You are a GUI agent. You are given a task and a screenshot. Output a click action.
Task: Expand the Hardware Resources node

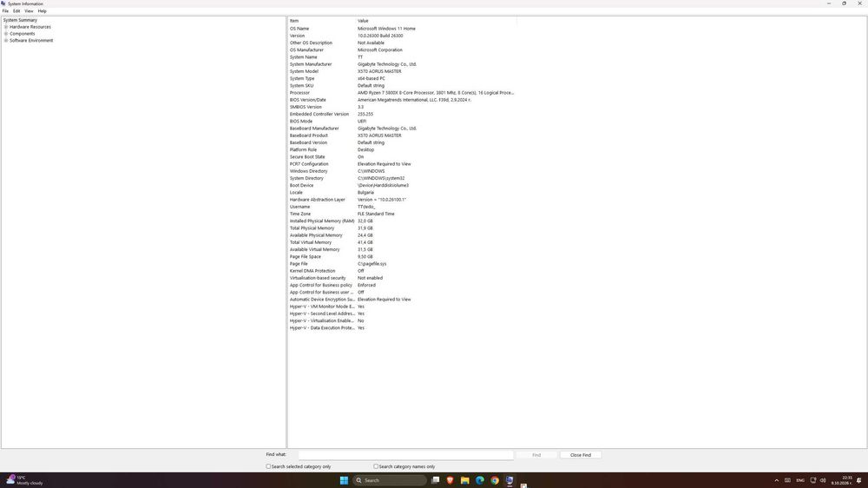pos(6,27)
